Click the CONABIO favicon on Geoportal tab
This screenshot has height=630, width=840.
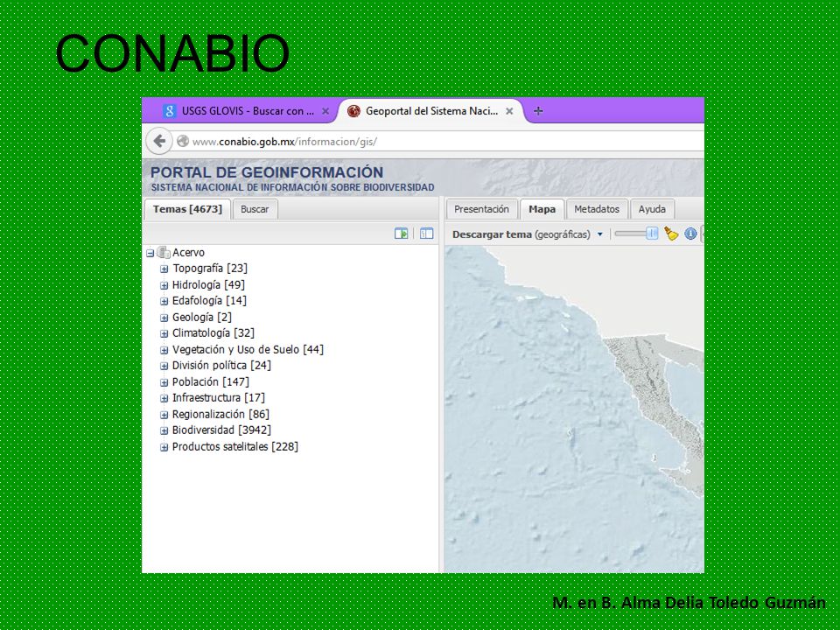[x=353, y=111]
